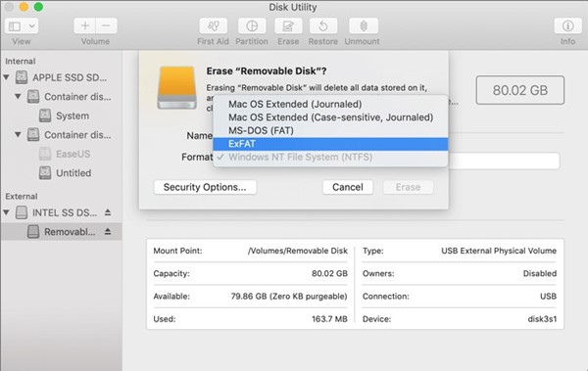Run First Aid from the toolbar
Viewport: 588px width, 371px height.
pos(213,26)
